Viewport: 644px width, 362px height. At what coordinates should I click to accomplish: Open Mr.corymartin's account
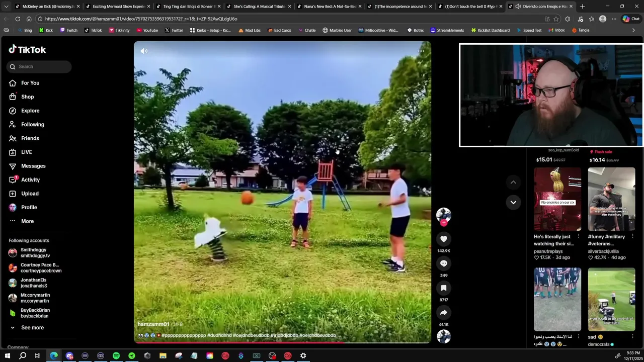pos(35,298)
